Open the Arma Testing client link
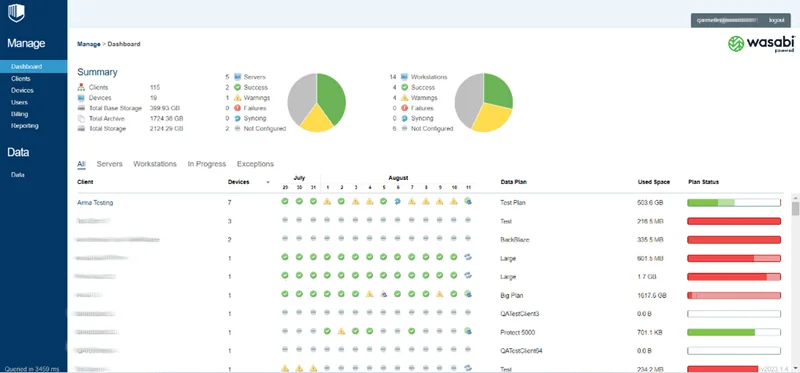This screenshot has height=373, width=800. 95,203
